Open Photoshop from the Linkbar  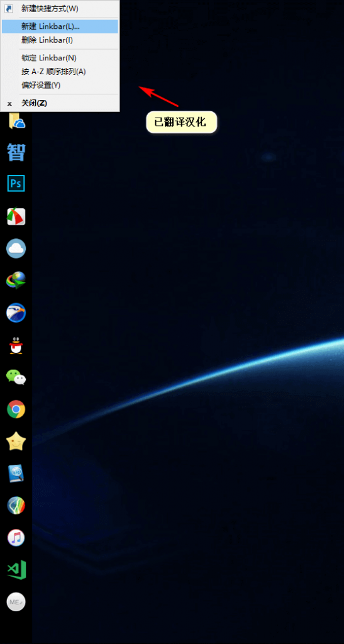click(16, 184)
